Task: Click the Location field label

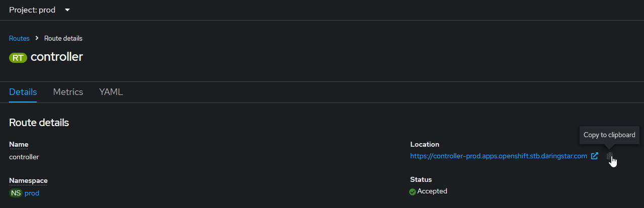Action: pos(425,144)
